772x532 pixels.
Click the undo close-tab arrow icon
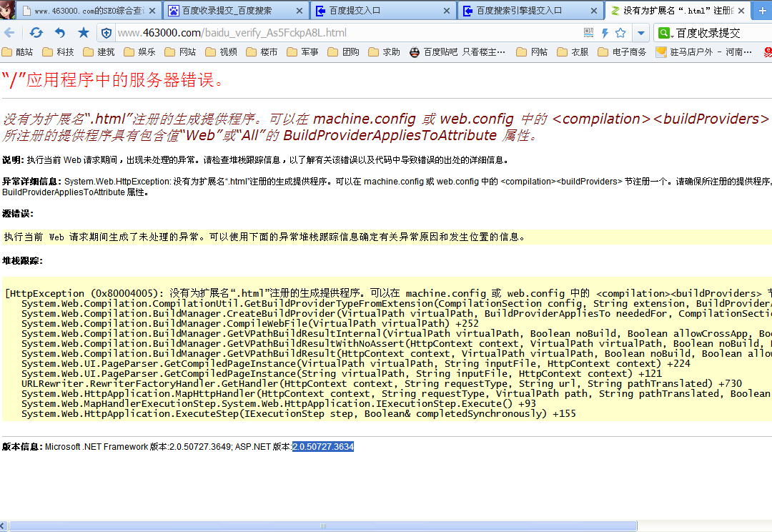[60, 33]
